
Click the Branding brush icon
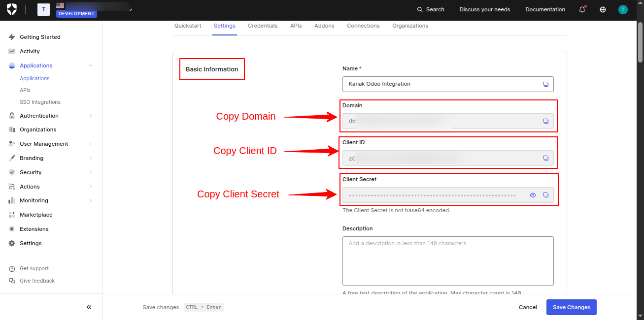point(12,158)
